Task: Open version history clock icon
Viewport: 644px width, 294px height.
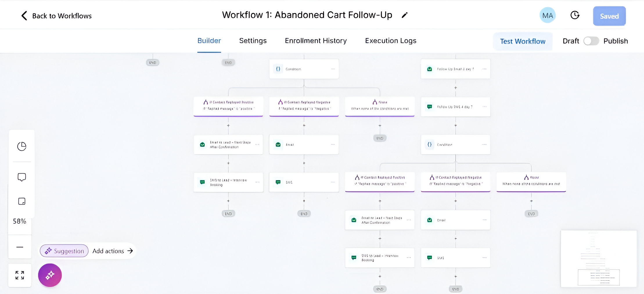Action: pyautogui.click(x=575, y=15)
